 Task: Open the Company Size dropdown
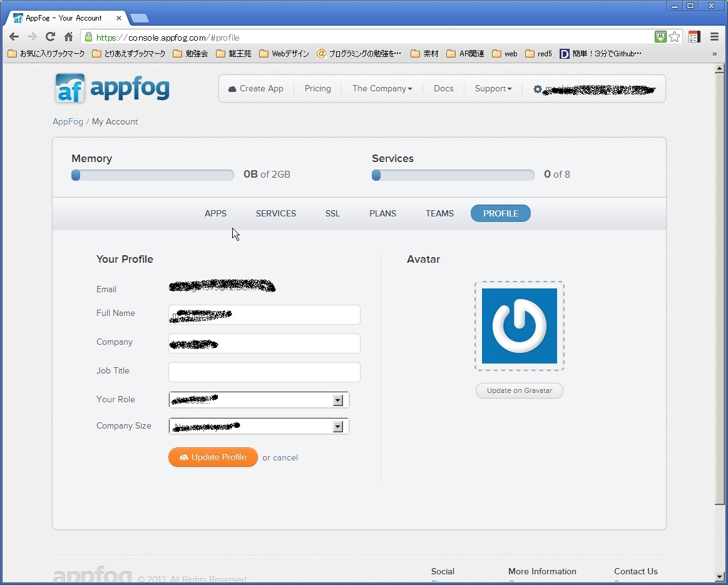[259, 426]
